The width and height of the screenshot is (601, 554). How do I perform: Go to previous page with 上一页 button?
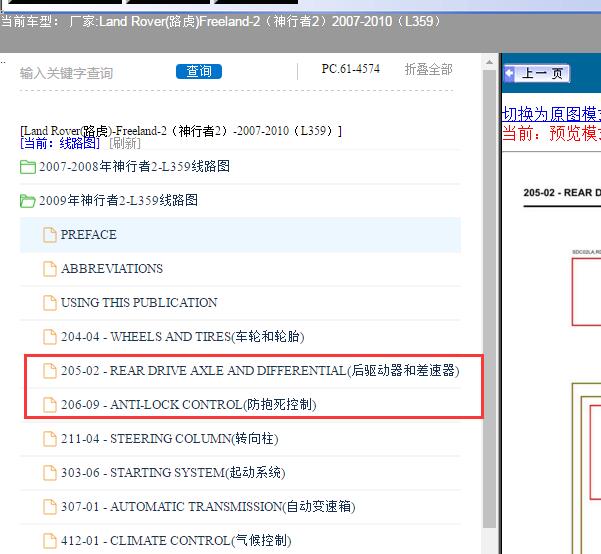tap(537, 73)
